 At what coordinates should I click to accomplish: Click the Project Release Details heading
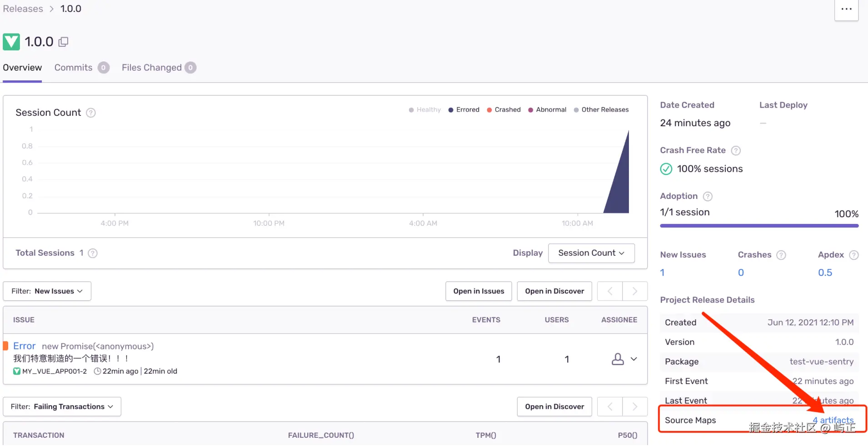(707, 300)
